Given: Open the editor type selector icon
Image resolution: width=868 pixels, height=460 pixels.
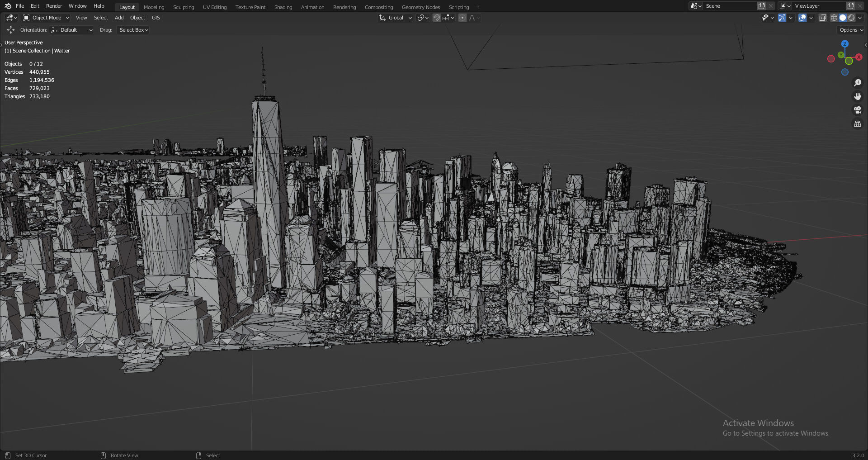Looking at the screenshot, I should tap(11, 18).
